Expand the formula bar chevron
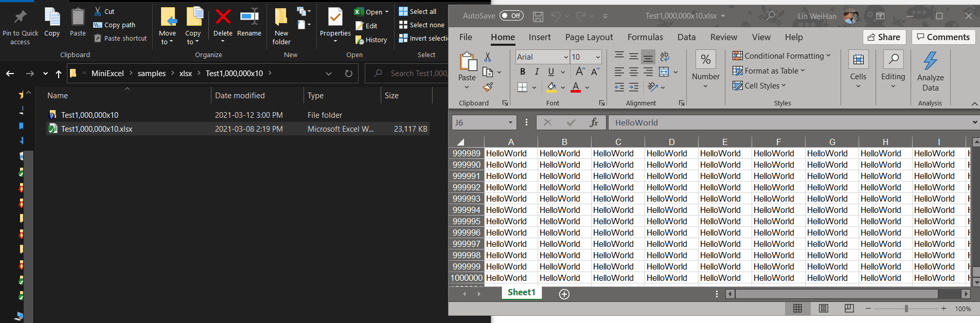Viewport: 980px width, 323px height. [974, 122]
